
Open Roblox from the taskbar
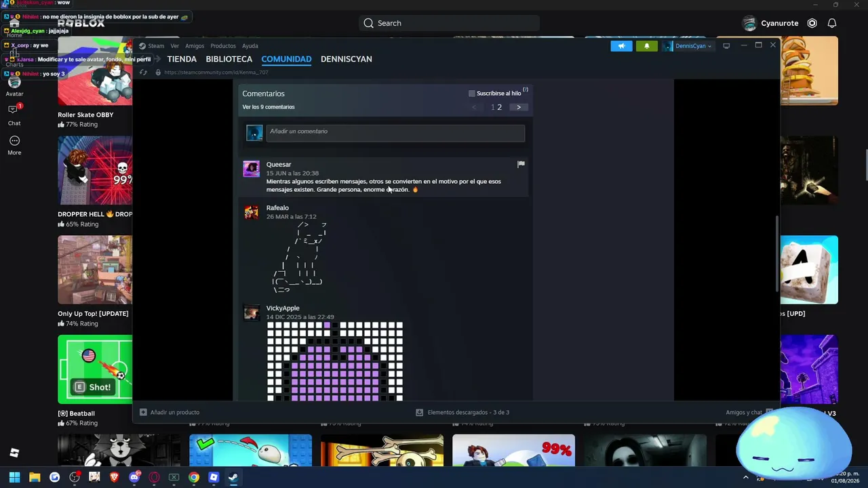214,477
